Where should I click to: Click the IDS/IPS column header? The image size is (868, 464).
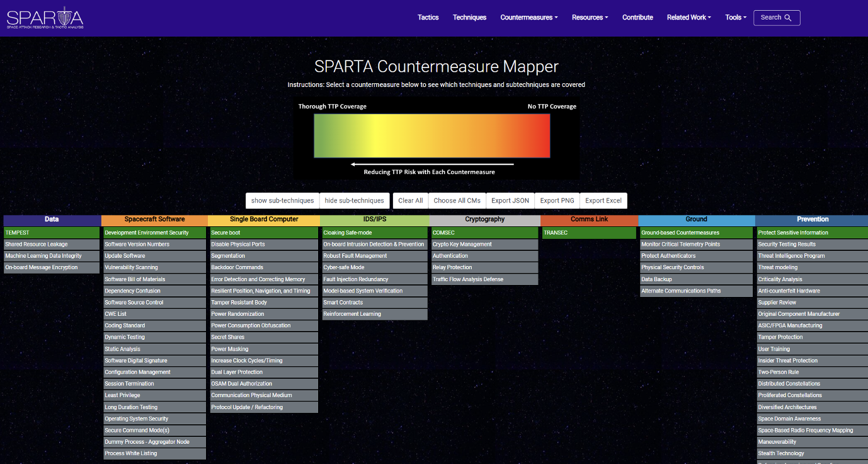pos(375,219)
